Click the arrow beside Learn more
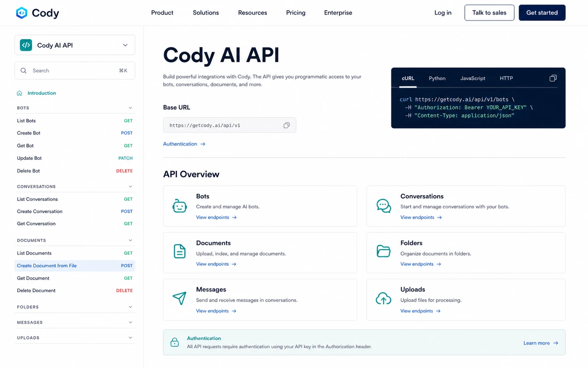The image size is (588, 368). point(556,343)
